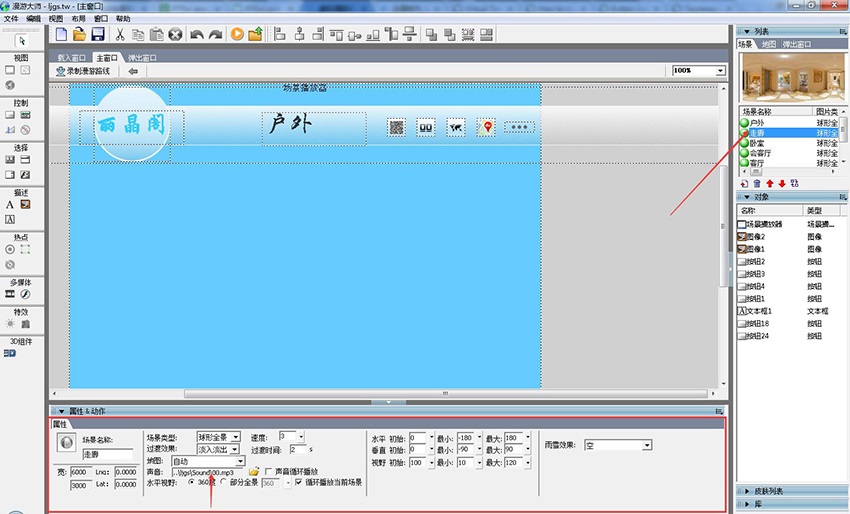This screenshot has height=514, width=850.
Task: Expand the 皮肤列表 panel
Action: point(790,491)
